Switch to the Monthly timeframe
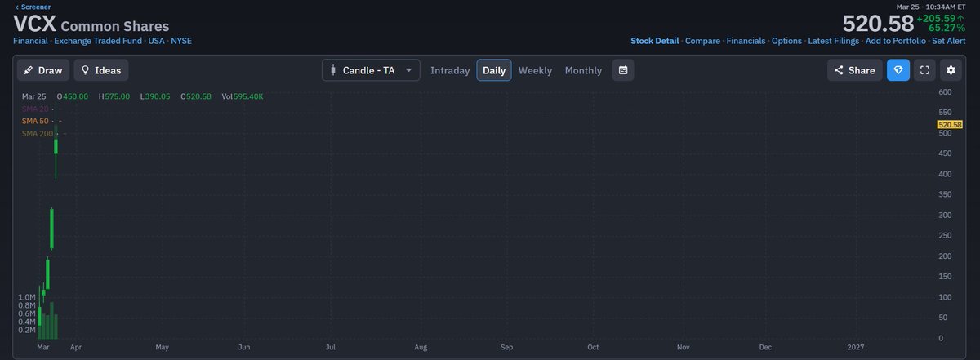Screen dimensions: 980x360 point(583,70)
